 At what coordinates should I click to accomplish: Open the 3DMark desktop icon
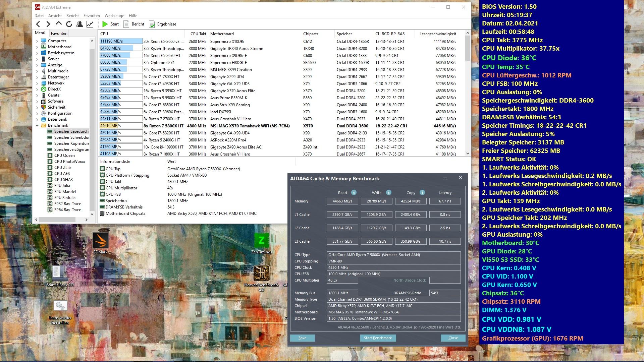[100, 243]
